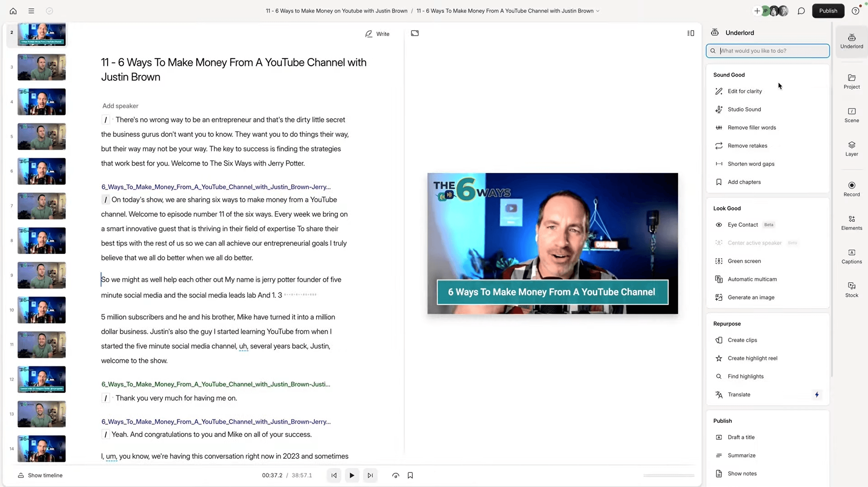Screen dimensions: 868x487
Task: Click the Publish button
Action: (x=828, y=11)
